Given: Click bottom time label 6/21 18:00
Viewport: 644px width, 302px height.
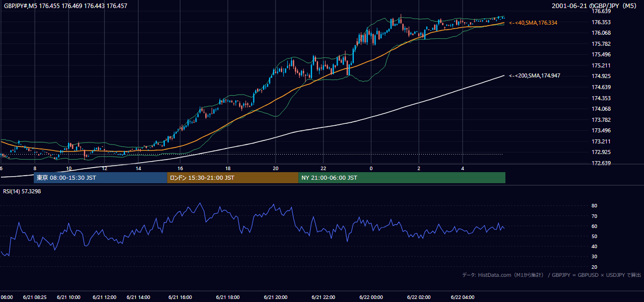Looking at the screenshot, I should [x=227, y=297].
